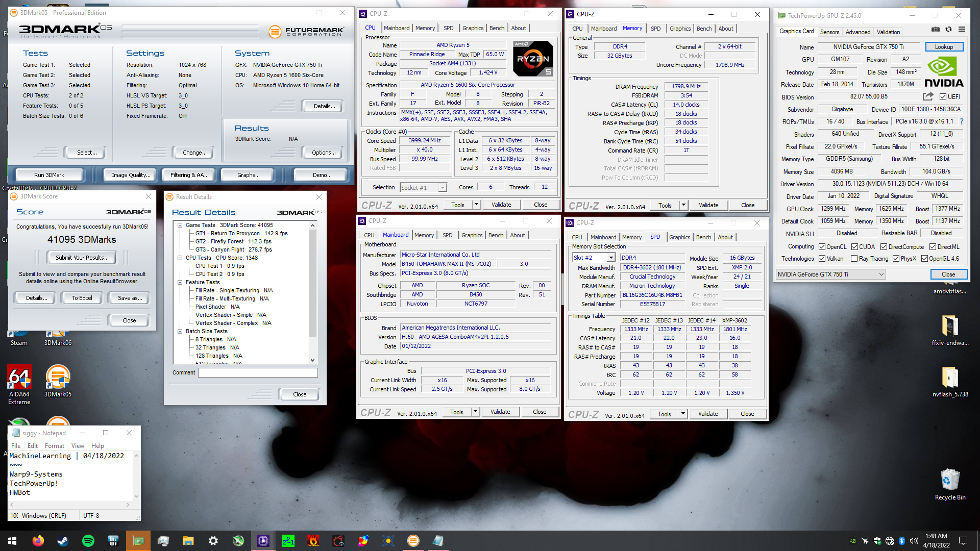The width and height of the screenshot is (980, 551).
Task: Open the nvflash_5.738 desktop folder
Action: click(950, 382)
